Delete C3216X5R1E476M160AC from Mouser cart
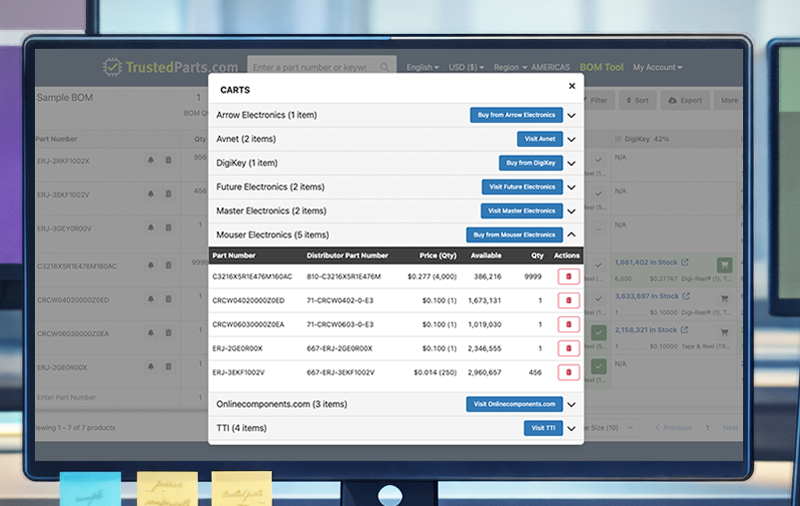 click(x=568, y=276)
